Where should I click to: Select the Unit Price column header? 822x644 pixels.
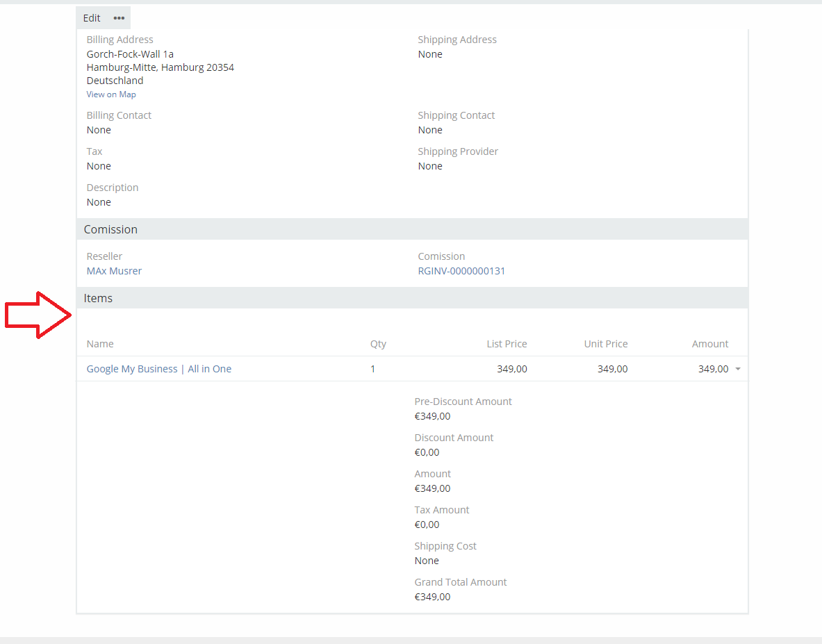click(606, 344)
